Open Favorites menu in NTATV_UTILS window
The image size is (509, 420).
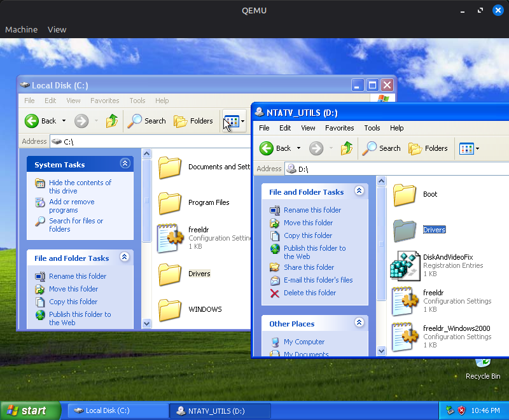339,128
